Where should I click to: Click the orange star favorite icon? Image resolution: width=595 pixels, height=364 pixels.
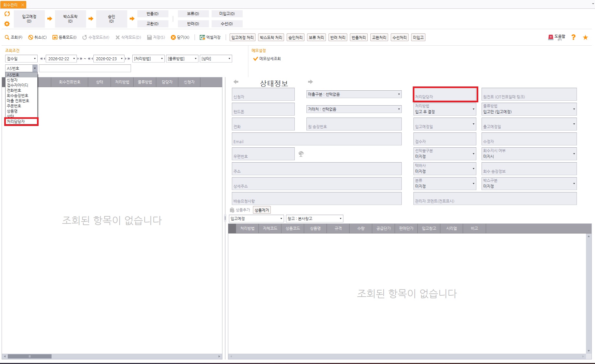point(585,38)
